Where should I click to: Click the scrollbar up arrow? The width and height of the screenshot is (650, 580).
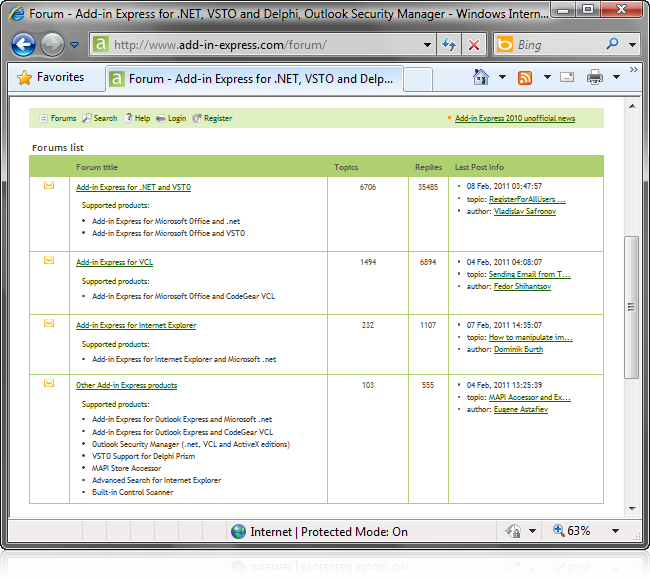point(632,106)
